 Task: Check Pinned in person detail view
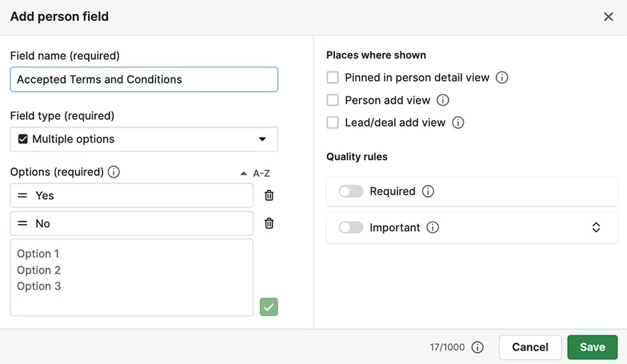[333, 77]
